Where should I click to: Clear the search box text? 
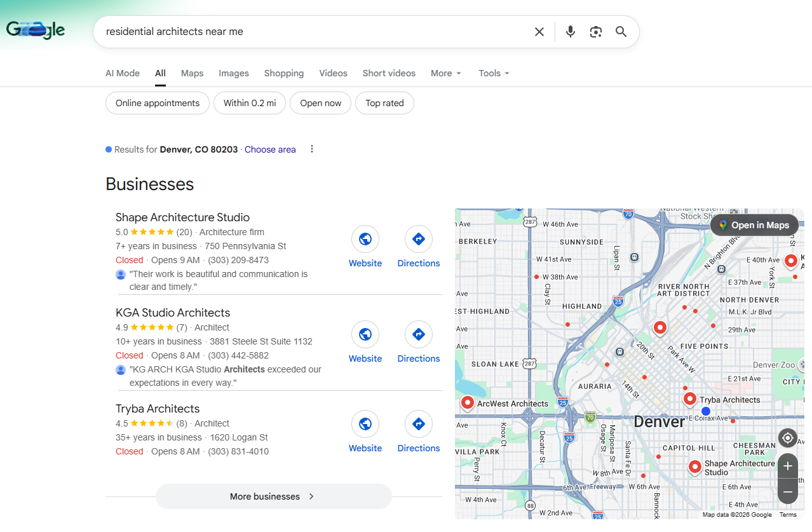tap(539, 32)
